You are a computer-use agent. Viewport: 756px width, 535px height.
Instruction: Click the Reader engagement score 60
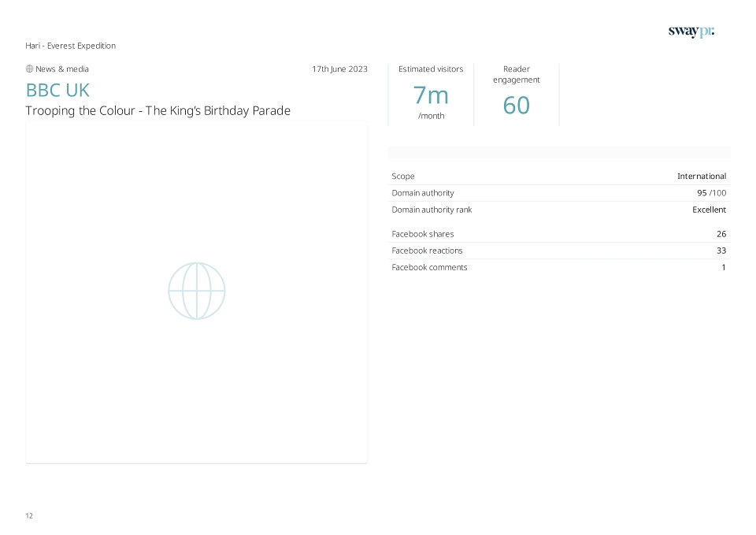517,105
